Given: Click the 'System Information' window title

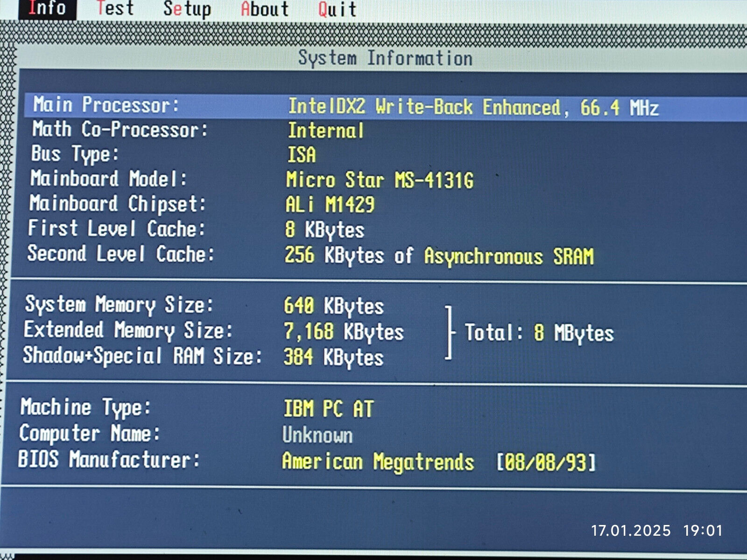Looking at the screenshot, I should click(385, 58).
